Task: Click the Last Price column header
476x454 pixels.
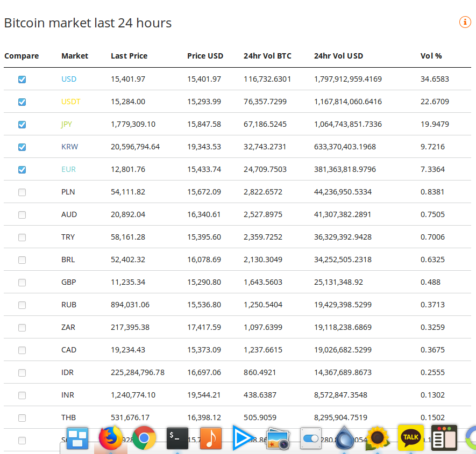Action: pyautogui.click(x=129, y=56)
